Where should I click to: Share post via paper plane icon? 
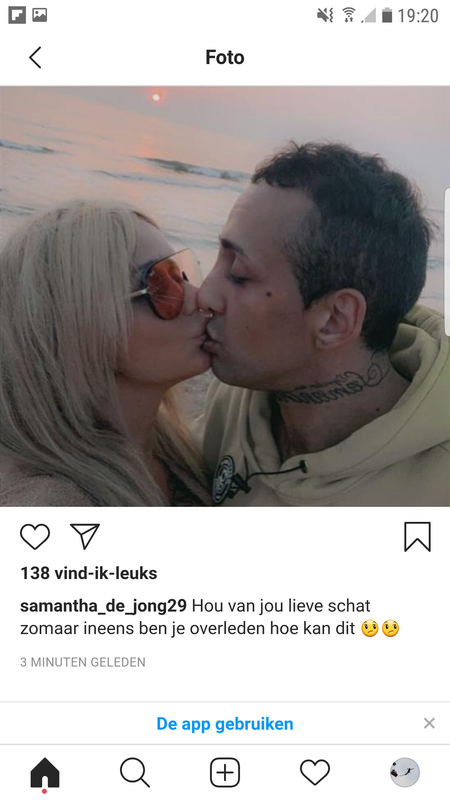coord(85,536)
